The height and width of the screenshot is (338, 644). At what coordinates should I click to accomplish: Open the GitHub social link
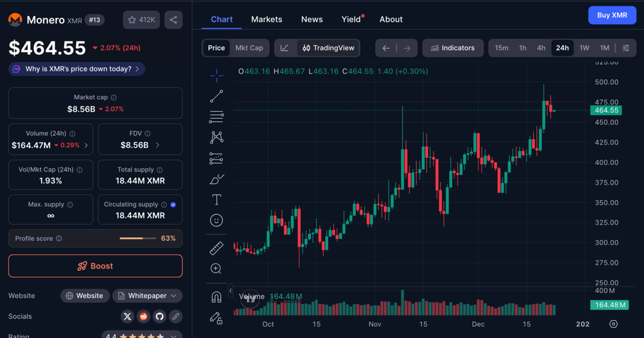pyautogui.click(x=159, y=317)
